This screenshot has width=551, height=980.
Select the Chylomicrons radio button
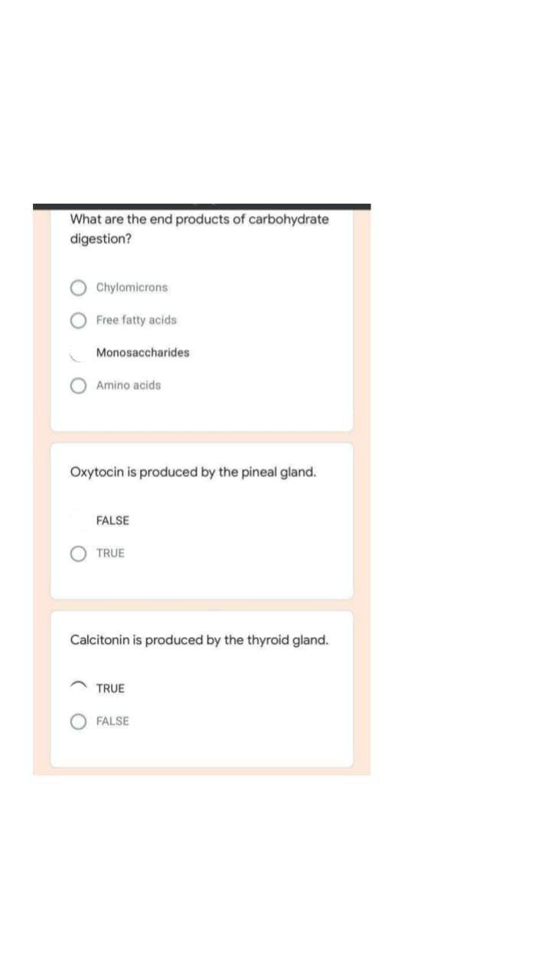pyautogui.click(x=78, y=287)
